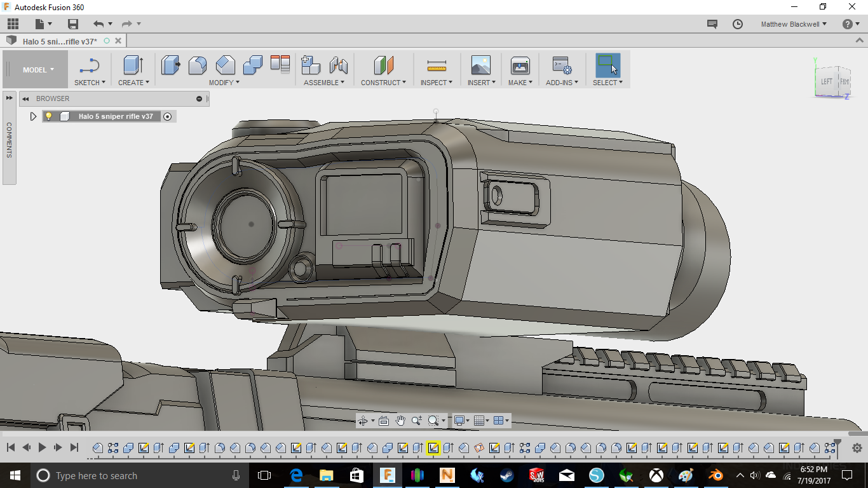Image resolution: width=868 pixels, height=488 pixels.
Task: Click the activate component radio button
Action: point(168,116)
